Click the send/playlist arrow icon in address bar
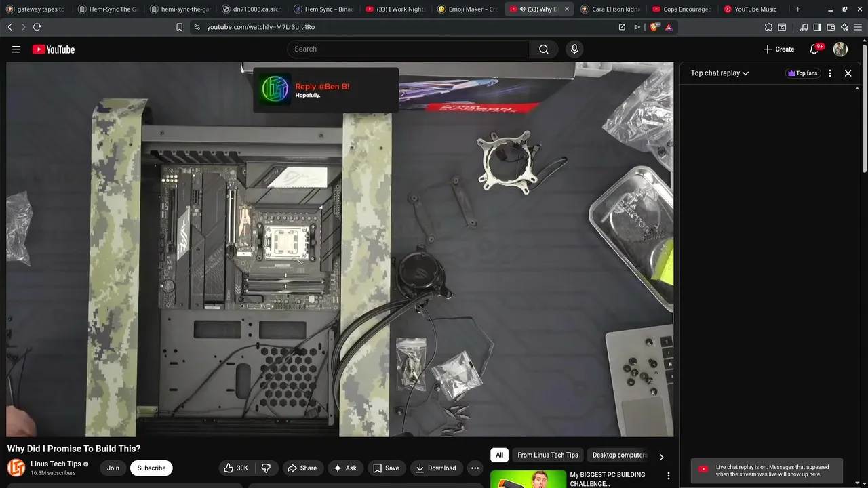868x488 pixels. 637,27
